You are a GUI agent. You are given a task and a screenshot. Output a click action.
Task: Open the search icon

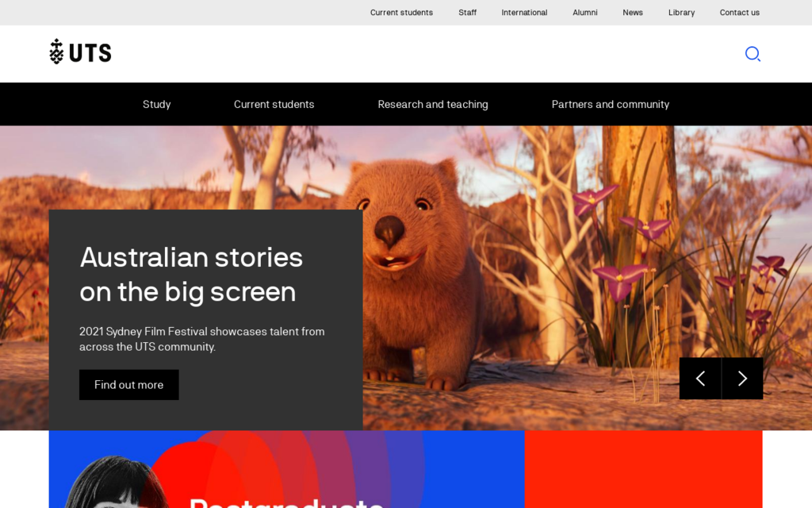point(752,54)
